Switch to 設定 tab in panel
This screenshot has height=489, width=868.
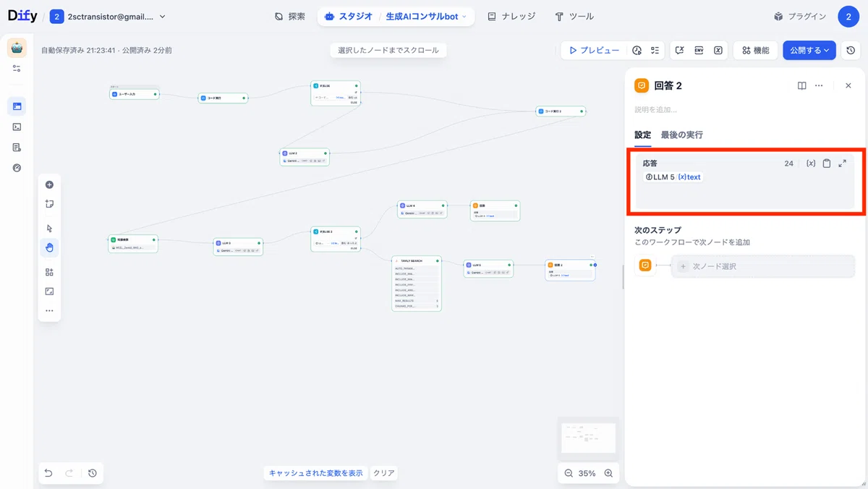(643, 135)
